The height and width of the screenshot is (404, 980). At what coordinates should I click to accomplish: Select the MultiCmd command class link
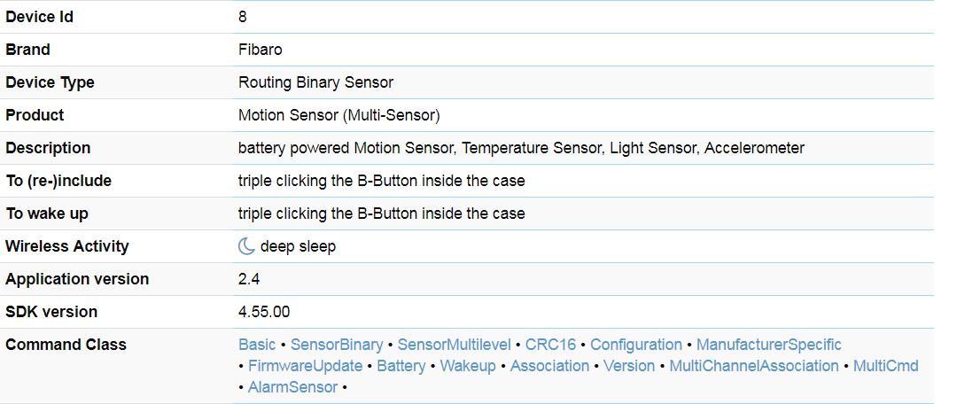click(885, 366)
